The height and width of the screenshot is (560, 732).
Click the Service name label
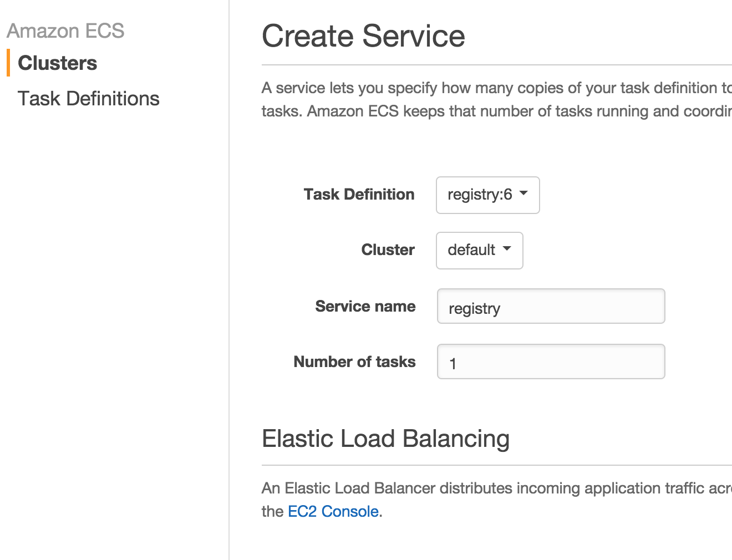(365, 306)
